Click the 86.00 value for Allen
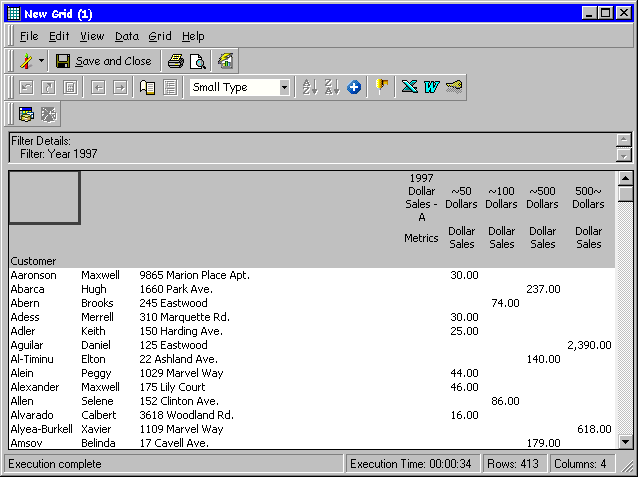 (505, 401)
